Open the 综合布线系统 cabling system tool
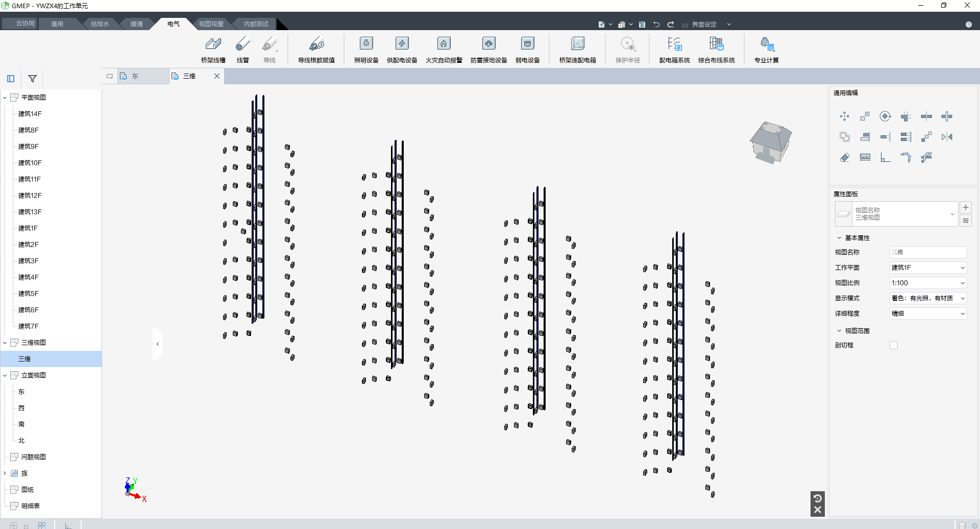980x529 pixels. tap(716, 50)
